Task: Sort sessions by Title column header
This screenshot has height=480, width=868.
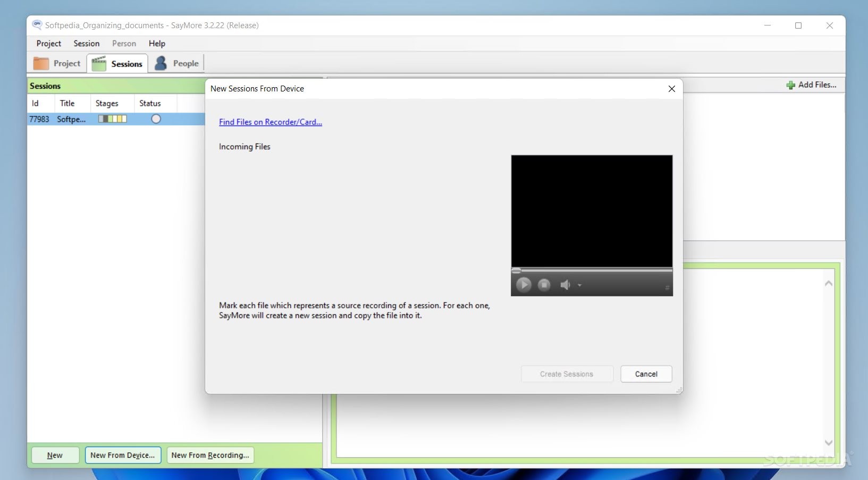Action: coord(72,103)
